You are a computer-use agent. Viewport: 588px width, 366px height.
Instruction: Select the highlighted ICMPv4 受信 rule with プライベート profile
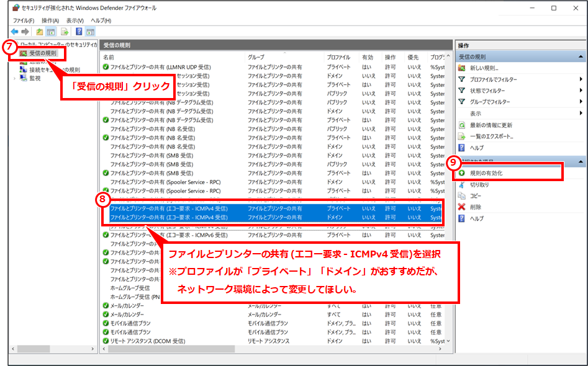coord(275,208)
